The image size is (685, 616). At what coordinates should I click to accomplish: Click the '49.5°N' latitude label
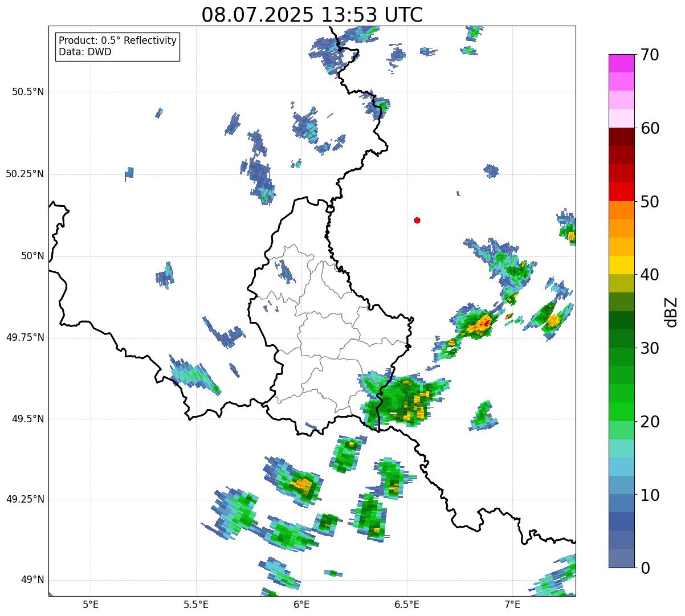pos(28,419)
